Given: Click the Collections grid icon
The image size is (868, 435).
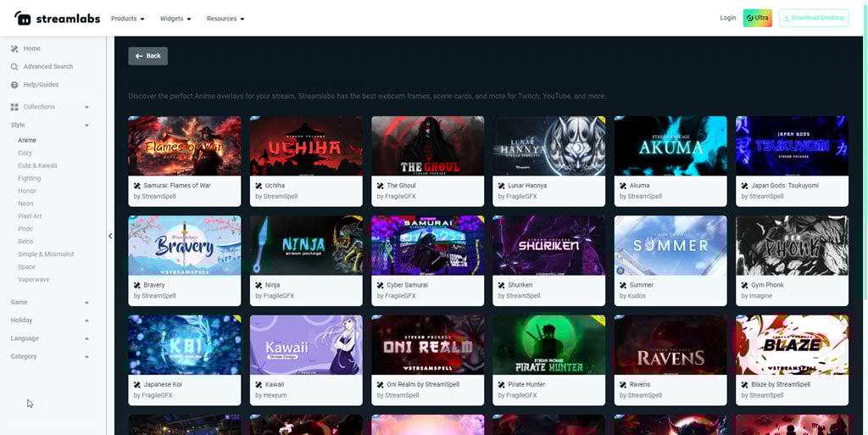Looking at the screenshot, I should [14, 107].
